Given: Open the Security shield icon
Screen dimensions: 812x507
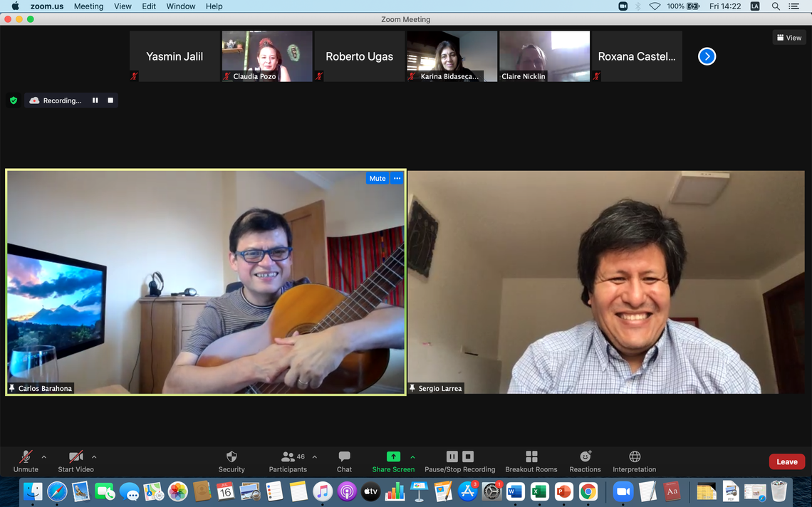Looking at the screenshot, I should point(231,457).
